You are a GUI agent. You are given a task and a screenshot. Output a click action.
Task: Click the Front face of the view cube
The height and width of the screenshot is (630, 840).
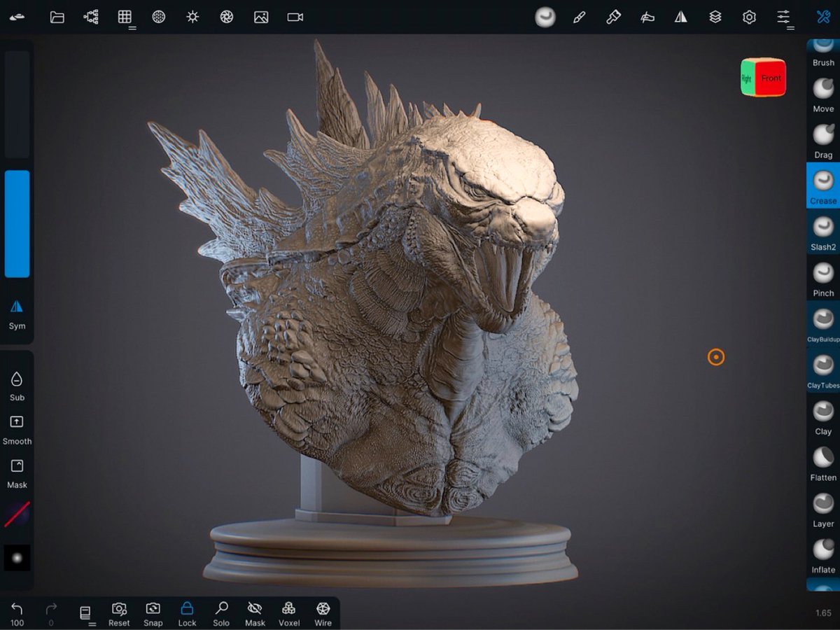tap(771, 78)
